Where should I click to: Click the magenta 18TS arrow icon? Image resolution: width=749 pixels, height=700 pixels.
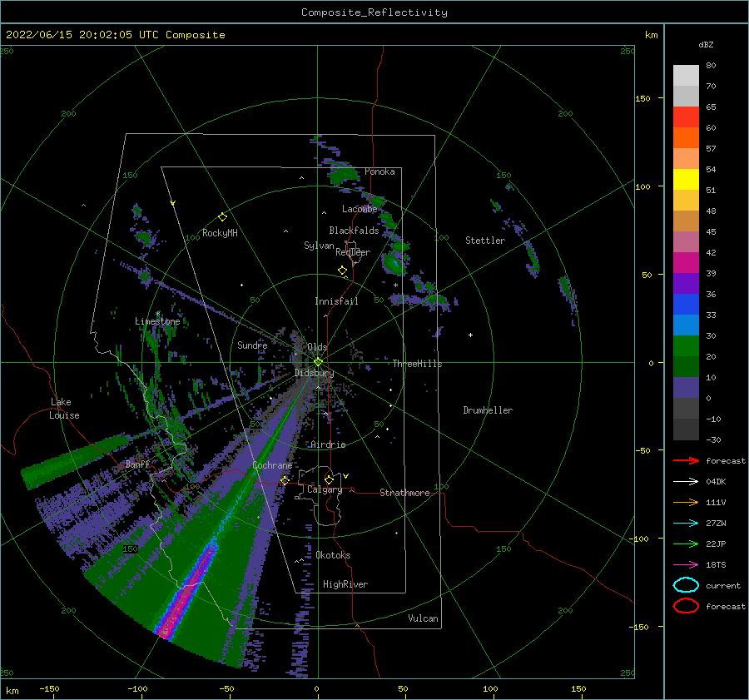click(x=686, y=565)
